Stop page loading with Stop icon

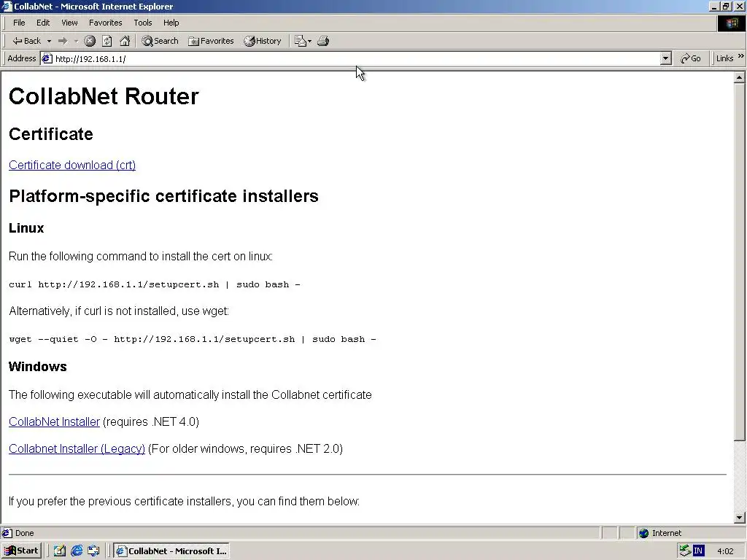pos(90,41)
